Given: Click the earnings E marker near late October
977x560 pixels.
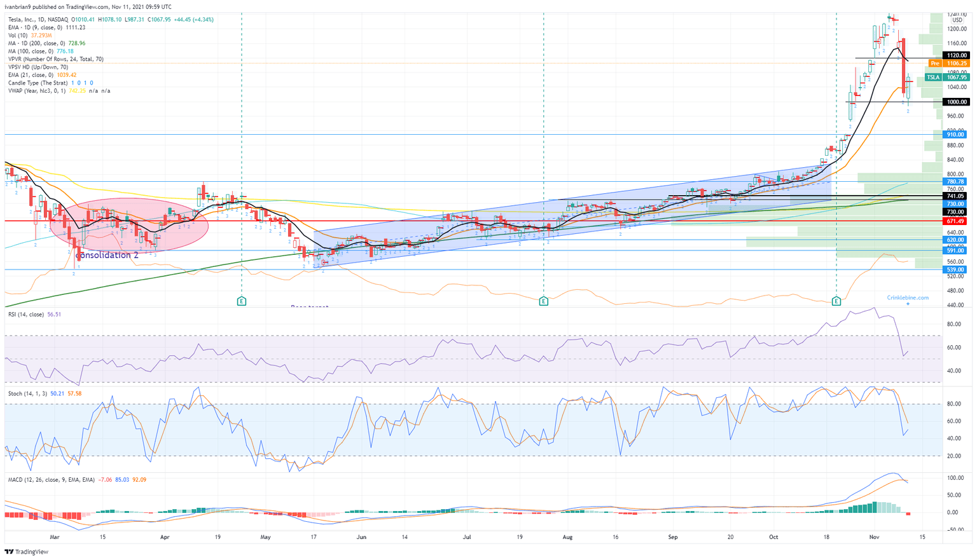Looking at the screenshot, I should coord(836,301).
